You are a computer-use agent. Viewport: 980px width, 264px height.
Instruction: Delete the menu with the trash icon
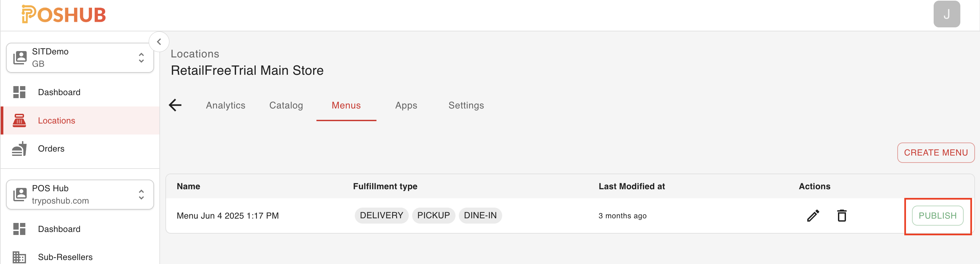click(x=842, y=215)
